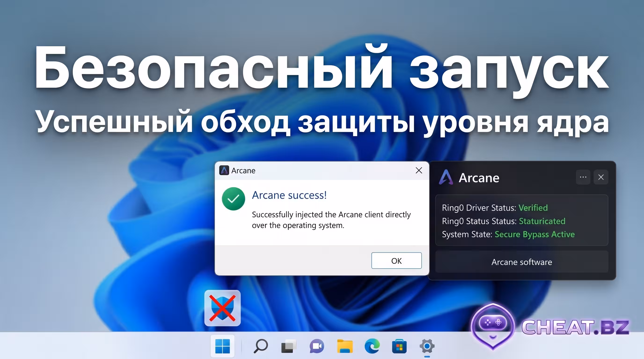This screenshot has height=359, width=644.
Task: Launch Microsoft Edge from the taskbar
Action: click(x=372, y=346)
